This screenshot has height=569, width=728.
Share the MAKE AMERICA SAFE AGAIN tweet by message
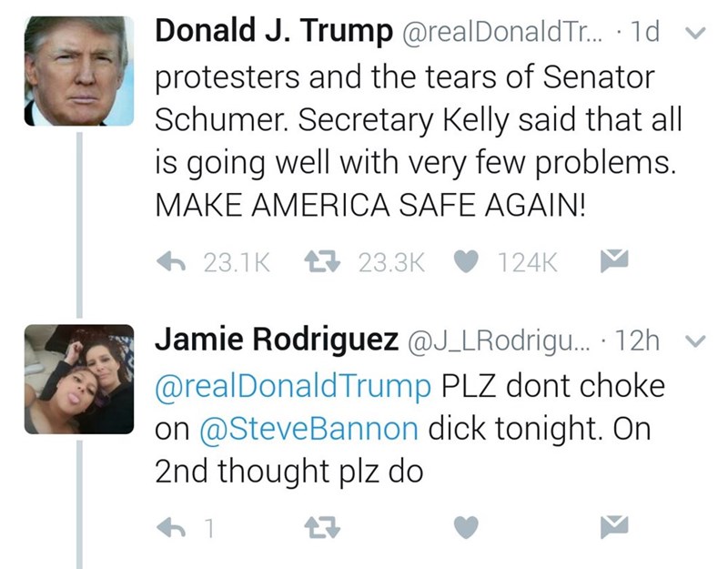point(608,263)
